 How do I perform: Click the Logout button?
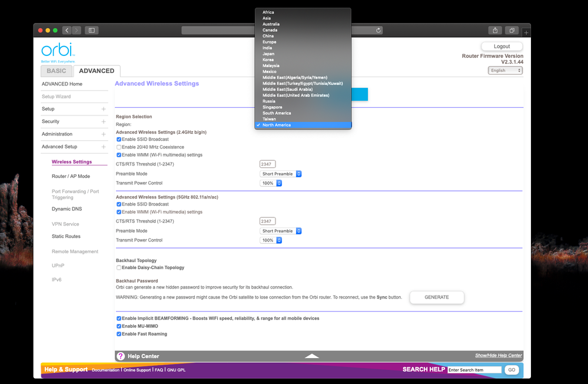click(501, 47)
